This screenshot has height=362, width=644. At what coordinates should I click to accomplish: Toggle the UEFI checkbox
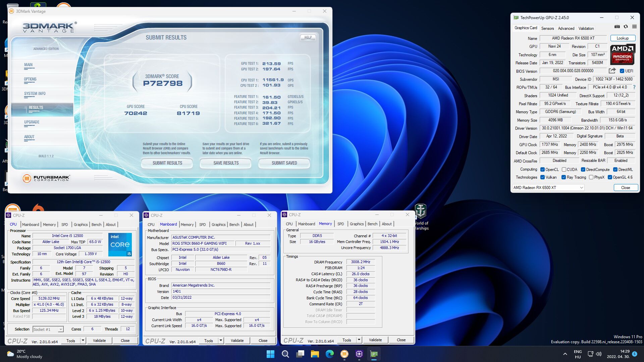622,71
